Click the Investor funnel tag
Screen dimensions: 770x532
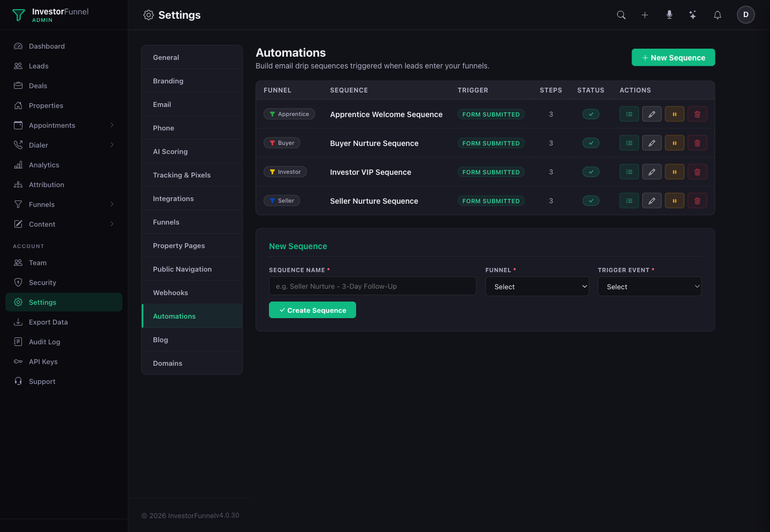[285, 172]
